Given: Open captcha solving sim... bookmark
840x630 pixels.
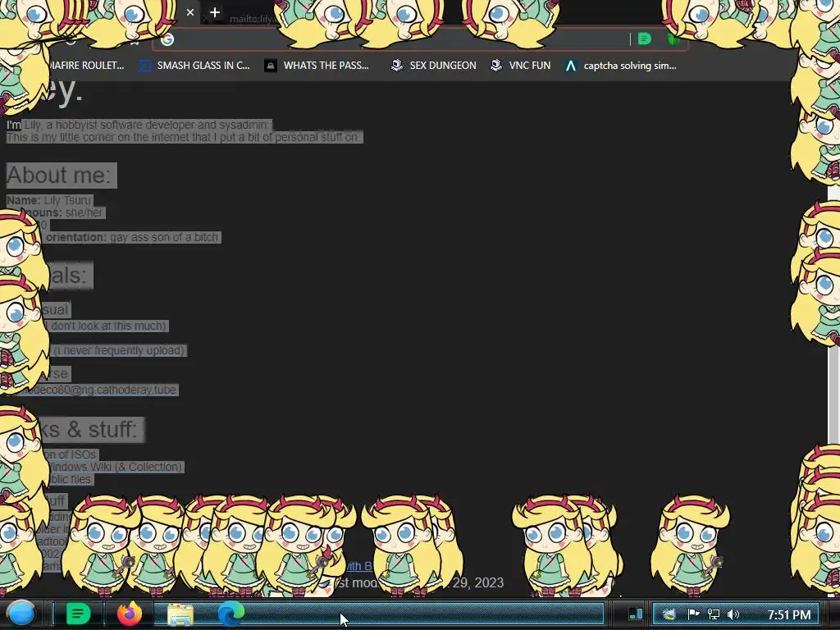Looking at the screenshot, I should 620,66.
